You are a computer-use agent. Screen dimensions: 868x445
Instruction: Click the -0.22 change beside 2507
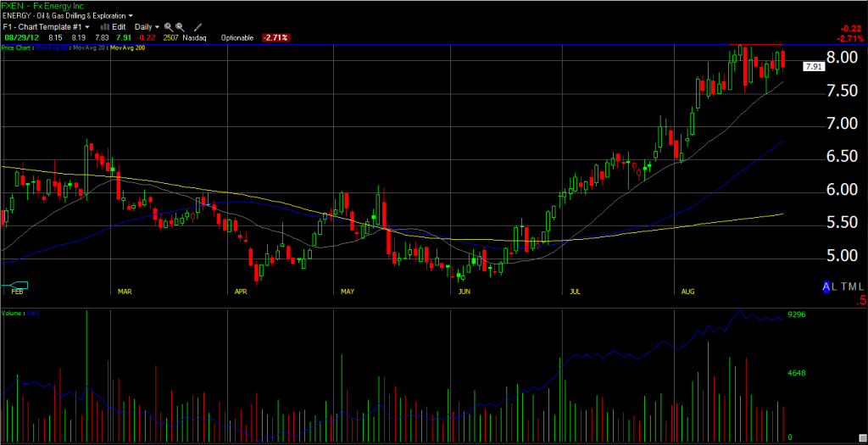(147, 37)
